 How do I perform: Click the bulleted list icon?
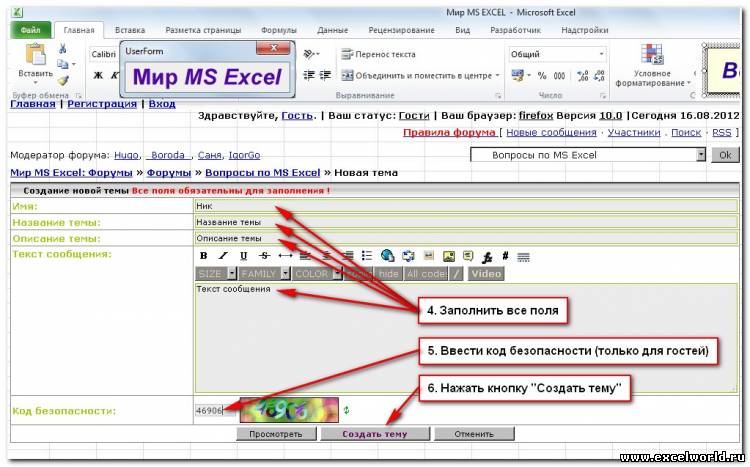tap(367, 256)
